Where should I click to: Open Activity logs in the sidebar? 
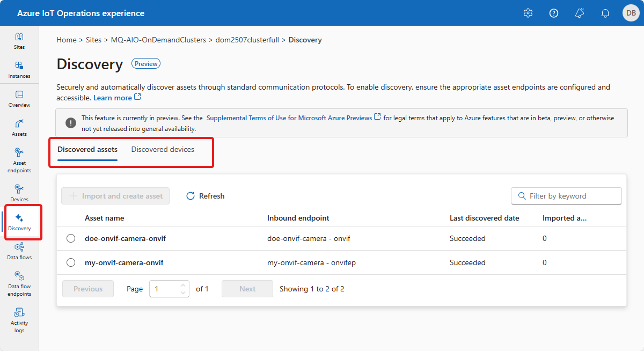tap(19, 321)
